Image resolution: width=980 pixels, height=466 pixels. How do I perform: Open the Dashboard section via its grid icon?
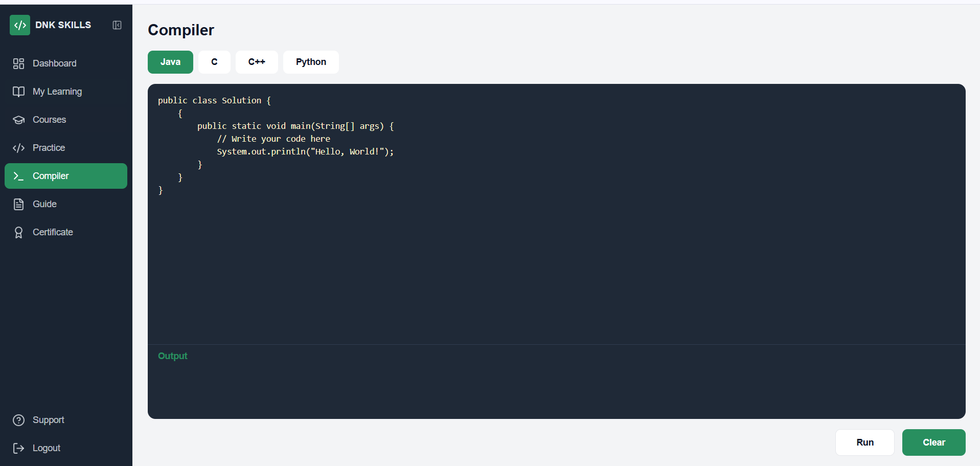point(19,63)
